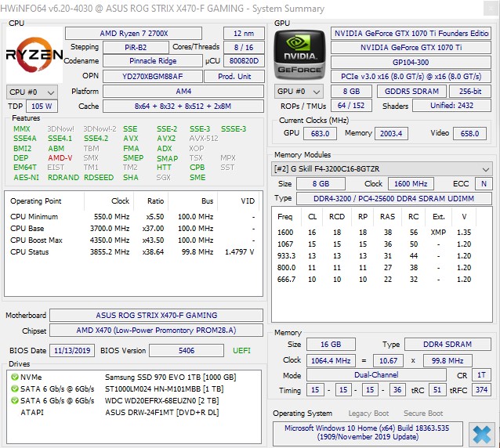
Task: Click the Ryzen CPU logo
Action: [34, 55]
